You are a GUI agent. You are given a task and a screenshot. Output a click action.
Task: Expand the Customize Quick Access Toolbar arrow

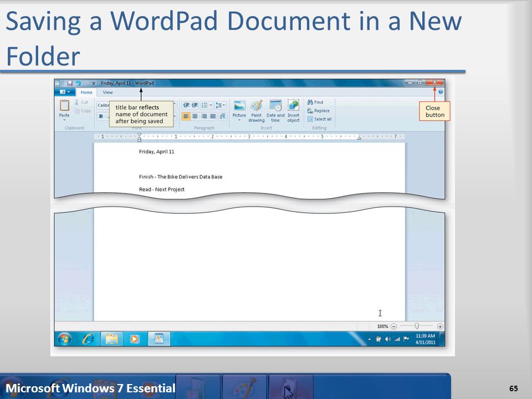93,83
